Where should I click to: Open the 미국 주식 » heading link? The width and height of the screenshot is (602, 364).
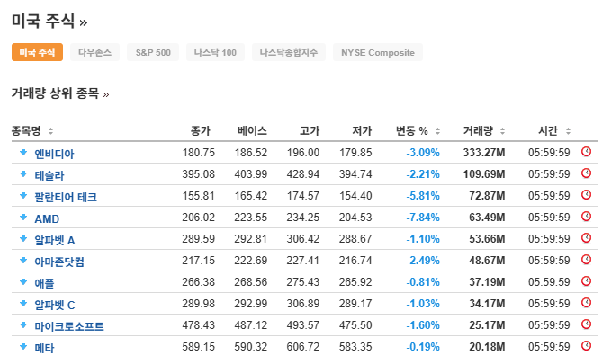pyautogui.click(x=49, y=21)
